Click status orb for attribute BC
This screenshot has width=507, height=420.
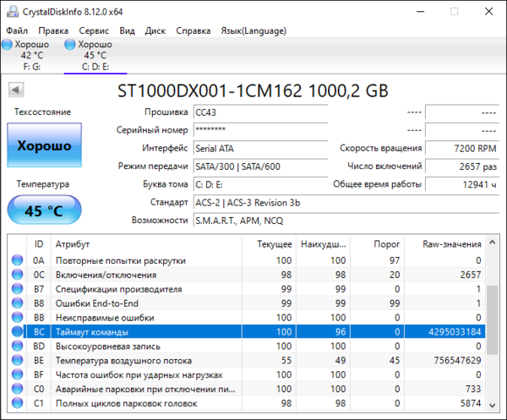click(x=17, y=331)
